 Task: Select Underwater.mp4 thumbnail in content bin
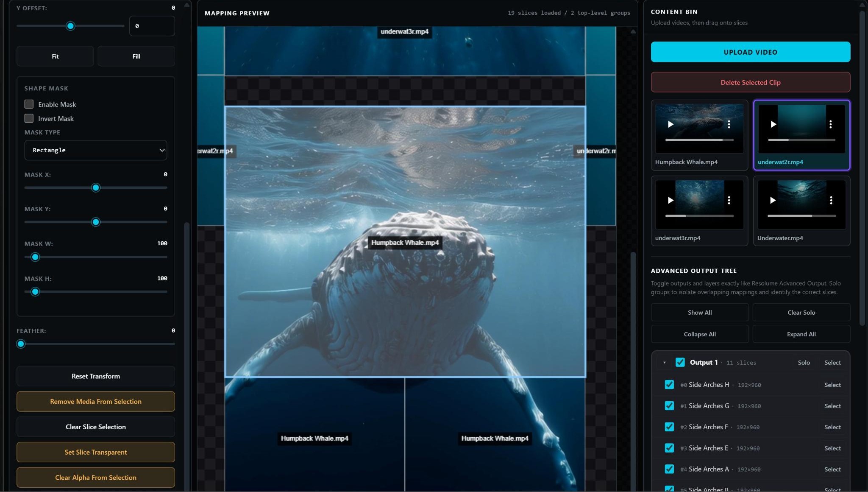pos(801,211)
